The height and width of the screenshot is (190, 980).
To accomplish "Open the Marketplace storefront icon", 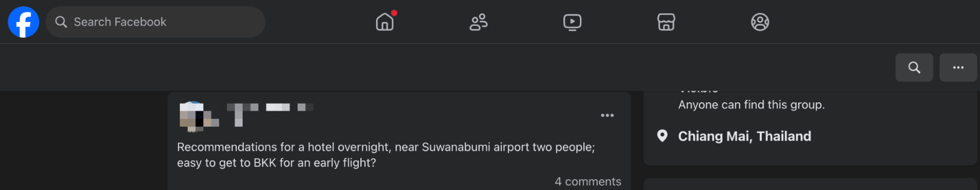I will 666,22.
